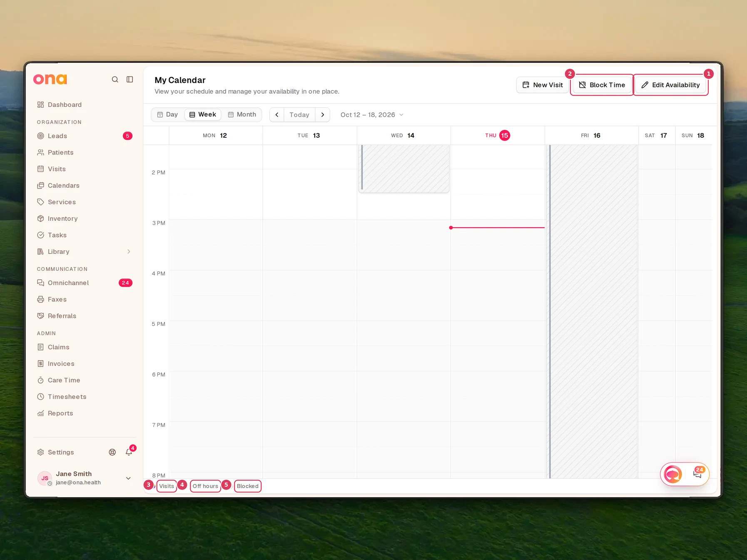Click the Today button
The image size is (747, 560).
coord(299,115)
